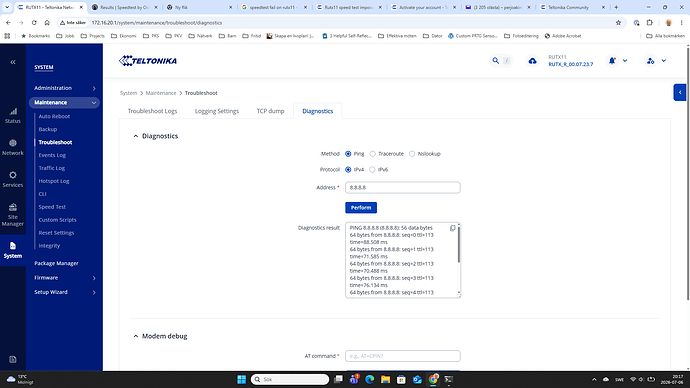Select the IPv6 protocol radio button

click(x=372, y=170)
